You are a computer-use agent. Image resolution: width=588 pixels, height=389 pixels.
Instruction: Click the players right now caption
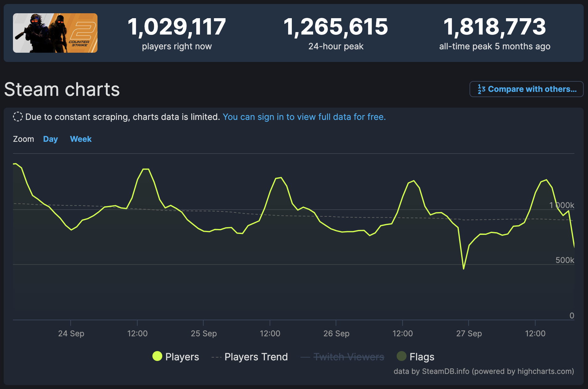(x=177, y=46)
